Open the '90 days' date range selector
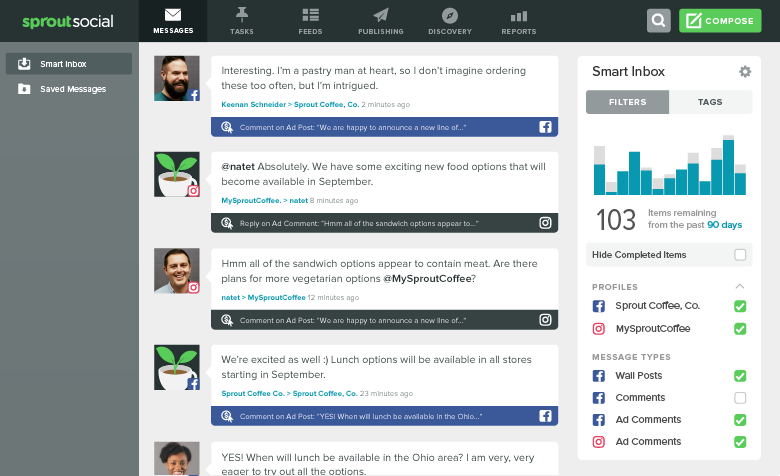This screenshot has height=476, width=780. click(724, 225)
